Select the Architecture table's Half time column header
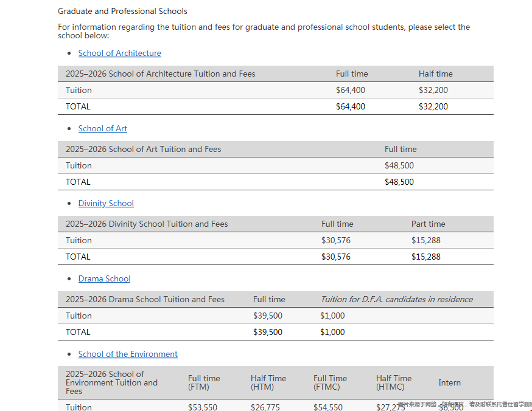This screenshot has height=411, width=532. point(435,74)
